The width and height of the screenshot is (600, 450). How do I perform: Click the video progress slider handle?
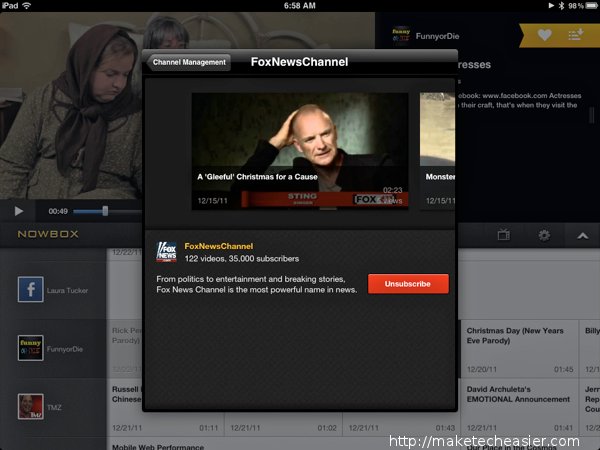coord(105,211)
